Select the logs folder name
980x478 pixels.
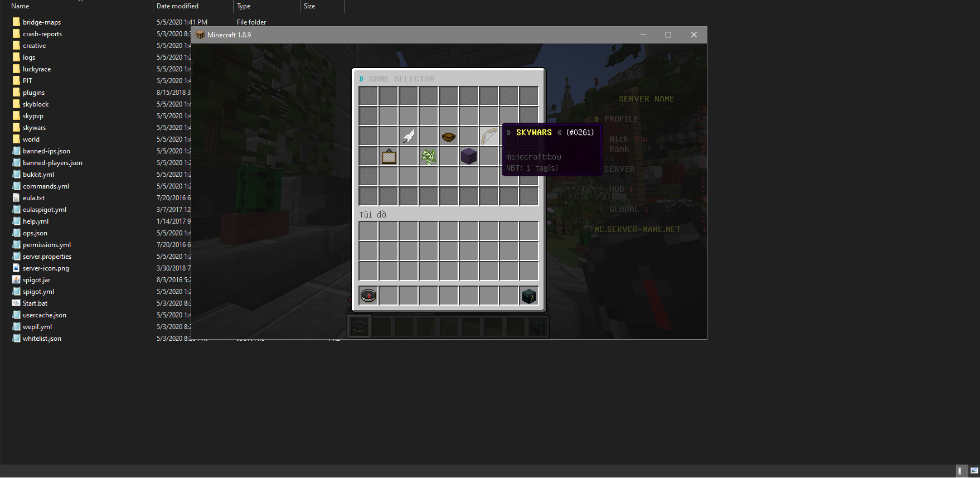[x=29, y=57]
